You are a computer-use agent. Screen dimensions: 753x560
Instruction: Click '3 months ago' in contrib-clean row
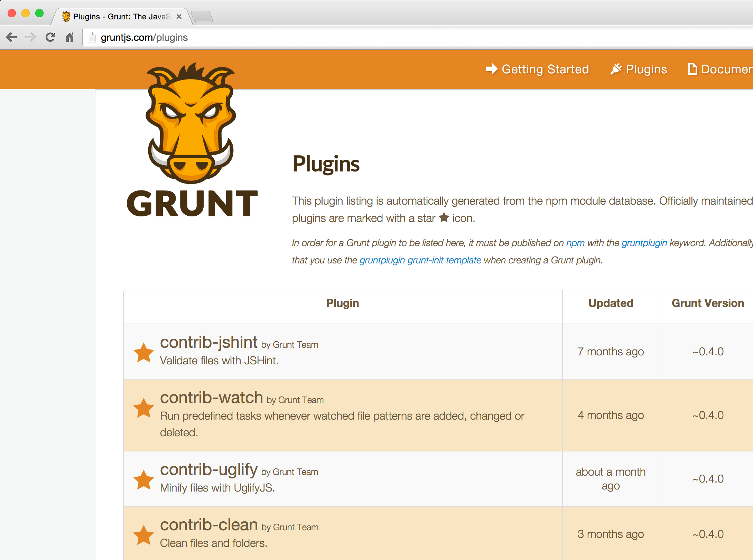[611, 534]
